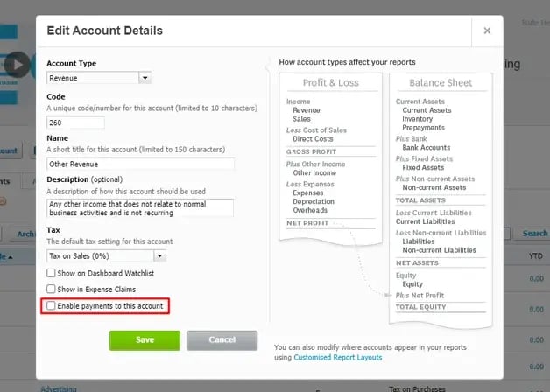Close the Edit Account Details dialog
Viewport: 550px width, 392px height.
pyautogui.click(x=487, y=31)
